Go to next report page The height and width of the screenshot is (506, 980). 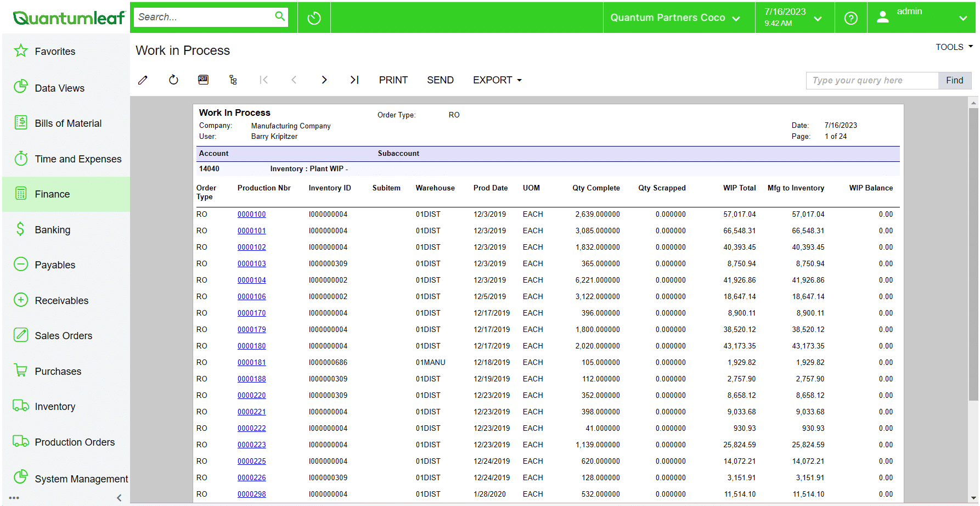(x=324, y=80)
